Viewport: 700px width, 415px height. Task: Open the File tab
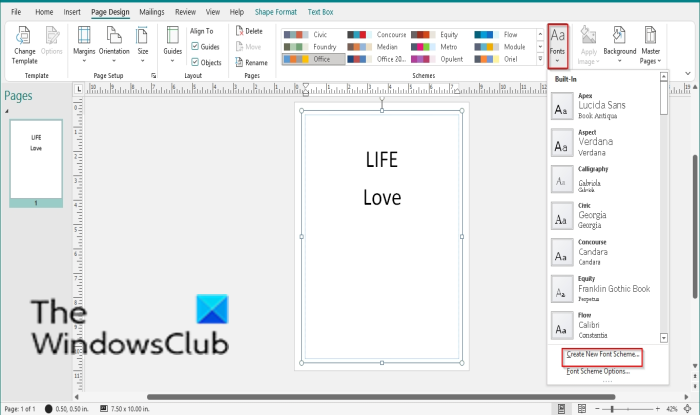[16, 12]
